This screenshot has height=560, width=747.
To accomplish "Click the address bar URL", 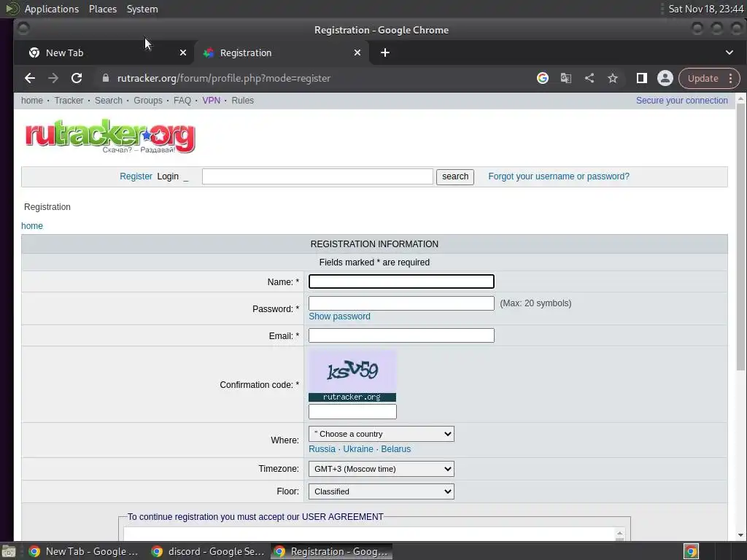I will coord(224,78).
